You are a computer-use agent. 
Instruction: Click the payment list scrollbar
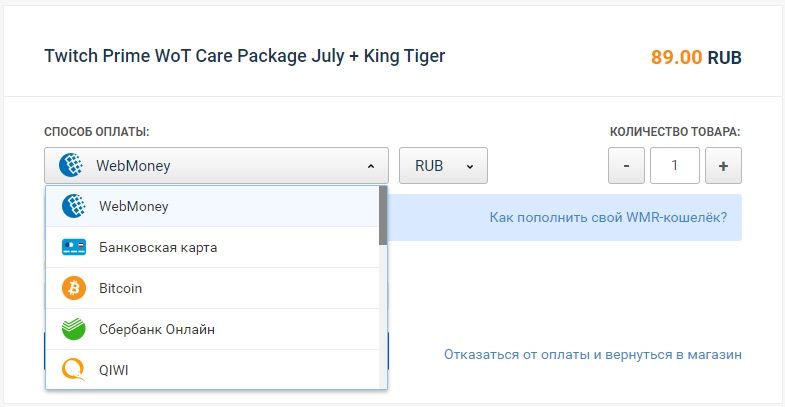tap(383, 216)
